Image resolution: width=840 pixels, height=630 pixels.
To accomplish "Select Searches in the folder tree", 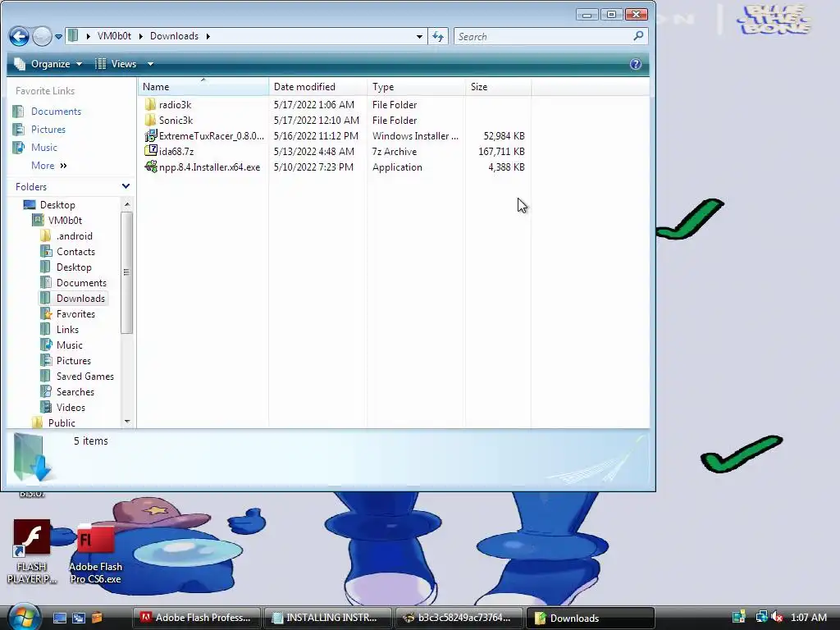I will (75, 391).
